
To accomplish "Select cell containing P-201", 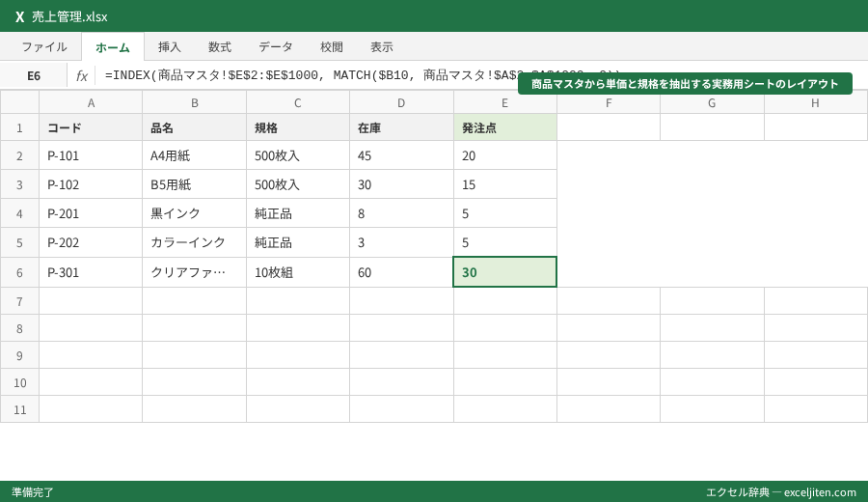I will 91,213.
